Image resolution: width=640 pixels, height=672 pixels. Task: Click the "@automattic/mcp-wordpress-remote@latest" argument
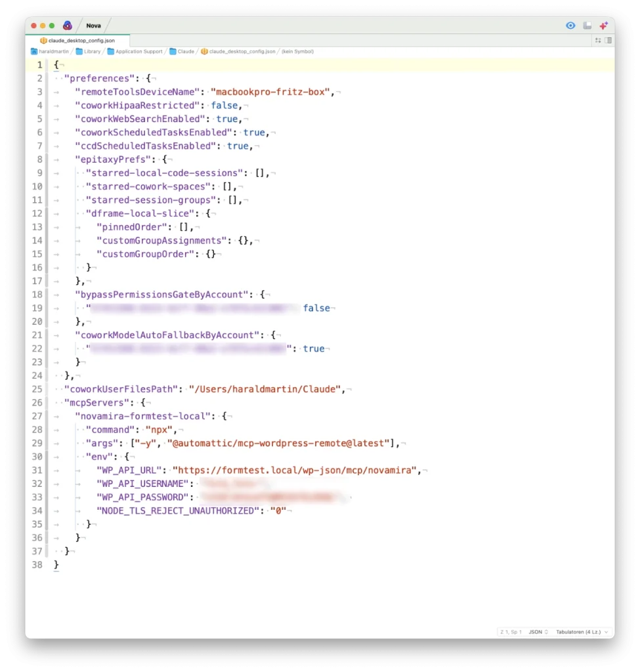tap(278, 443)
